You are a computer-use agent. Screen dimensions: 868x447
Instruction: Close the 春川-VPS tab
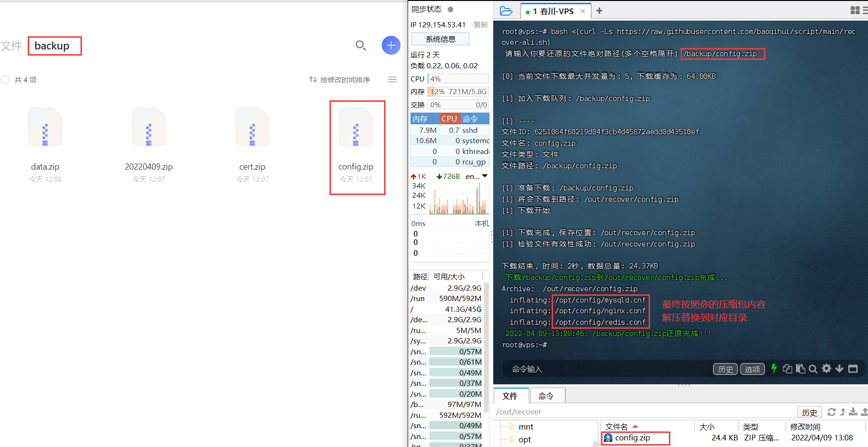583,11
